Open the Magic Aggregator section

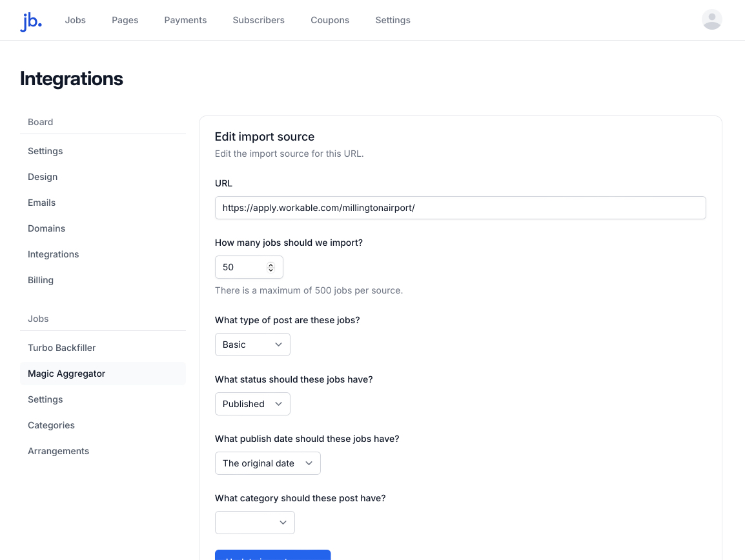tap(66, 374)
